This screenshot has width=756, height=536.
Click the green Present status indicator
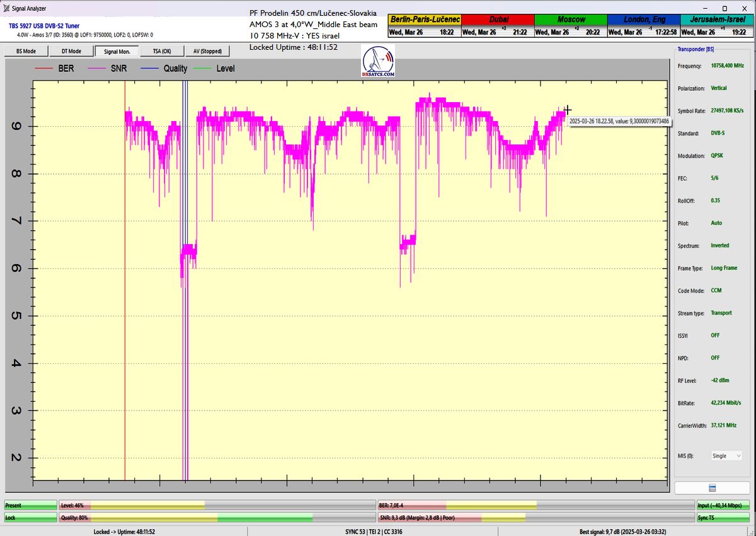(x=30, y=506)
